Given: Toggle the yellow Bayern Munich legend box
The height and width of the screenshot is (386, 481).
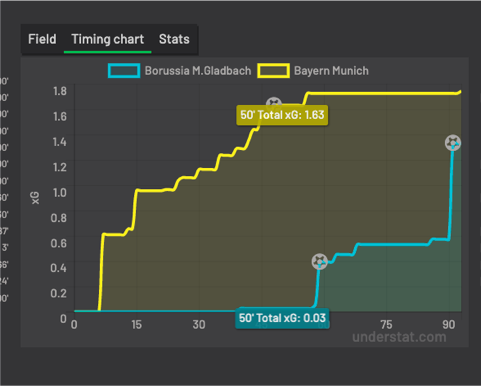Looking at the screenshot, I should [273, 71].
